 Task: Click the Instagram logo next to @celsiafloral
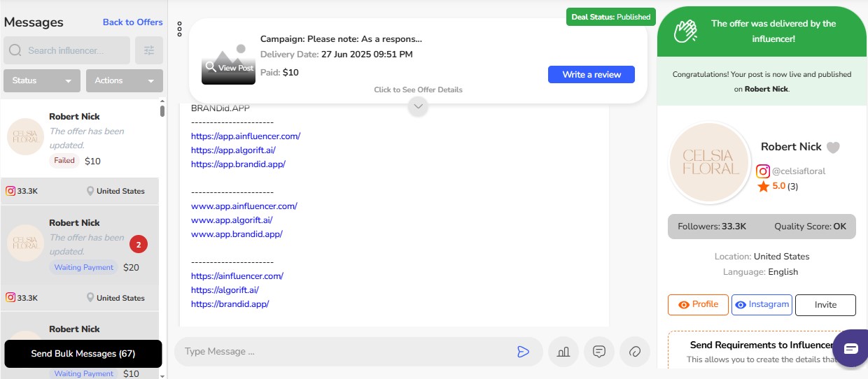[763, 171]
